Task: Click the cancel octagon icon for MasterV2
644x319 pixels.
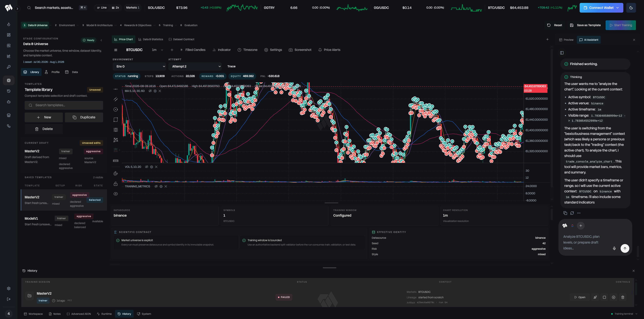Action: click(614, 297)
